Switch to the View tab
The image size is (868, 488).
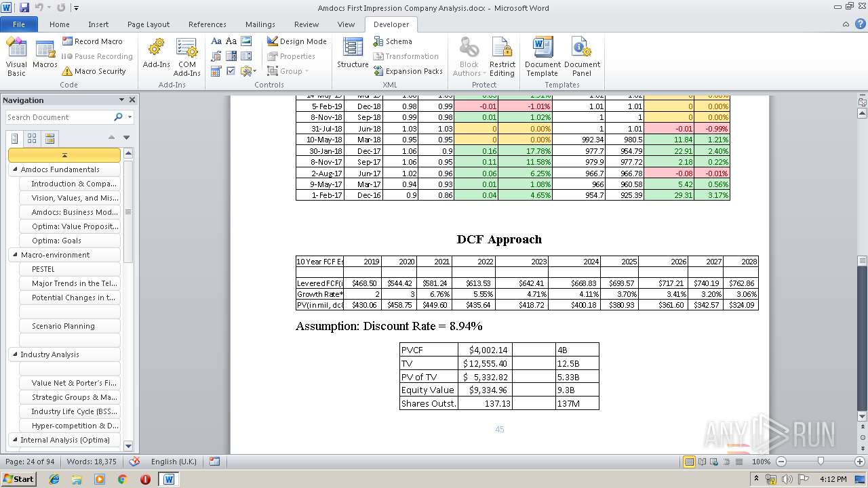click(346, 24)
